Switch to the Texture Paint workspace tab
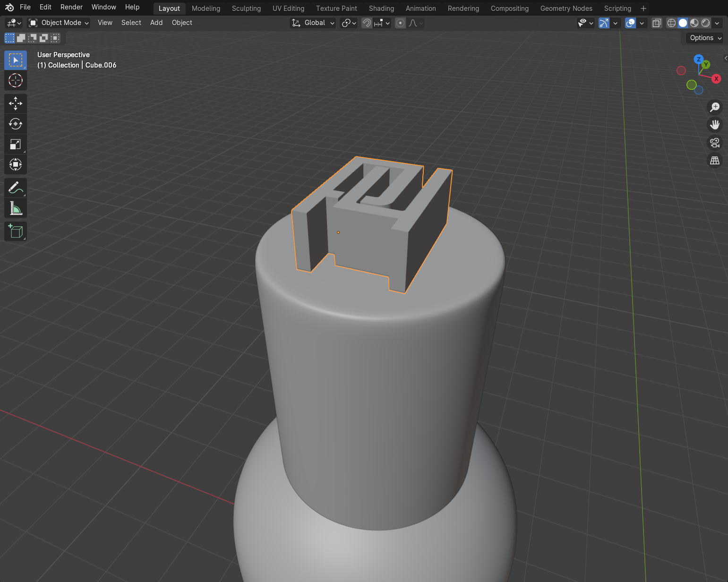 click(336, 9)
